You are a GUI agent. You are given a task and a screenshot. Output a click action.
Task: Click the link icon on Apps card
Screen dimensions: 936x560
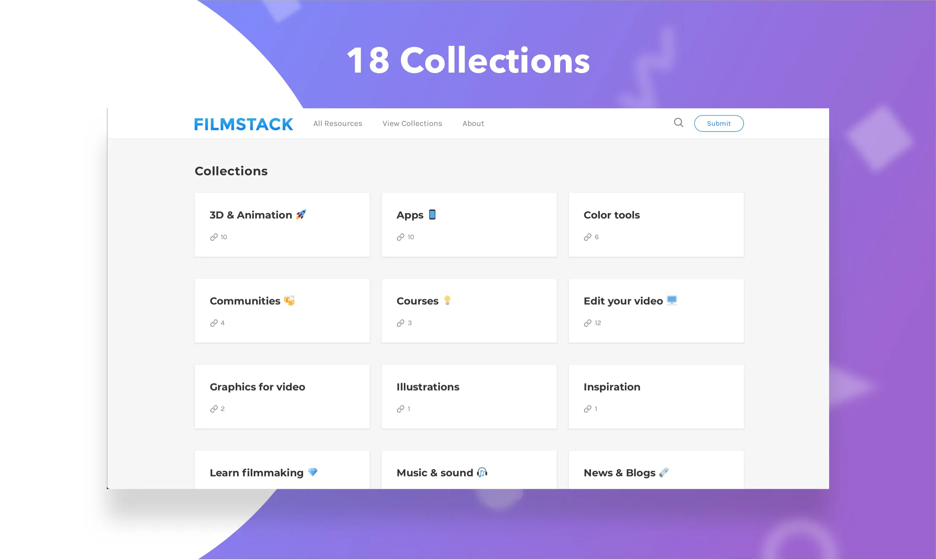coord(401,237)
